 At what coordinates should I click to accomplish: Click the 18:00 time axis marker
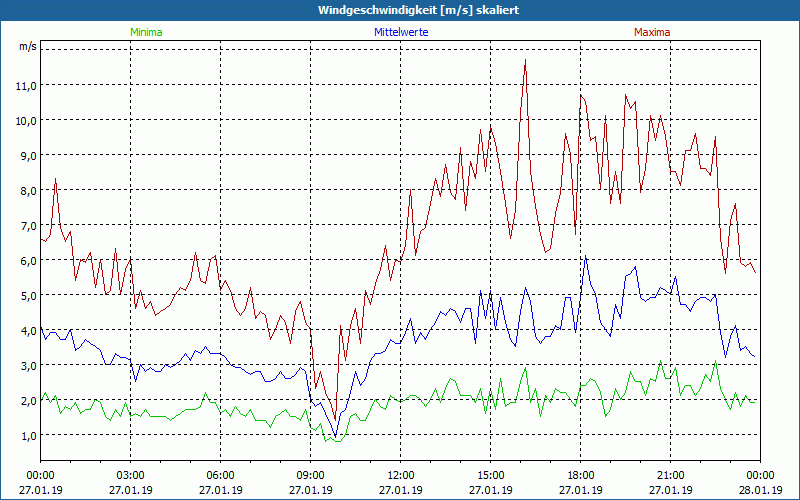click(x=580, y=474)
